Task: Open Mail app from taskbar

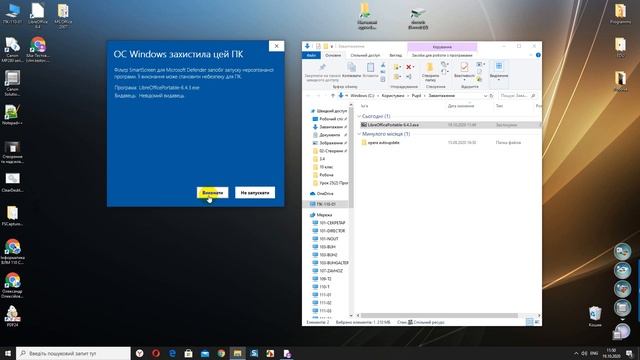Action: 204,353
